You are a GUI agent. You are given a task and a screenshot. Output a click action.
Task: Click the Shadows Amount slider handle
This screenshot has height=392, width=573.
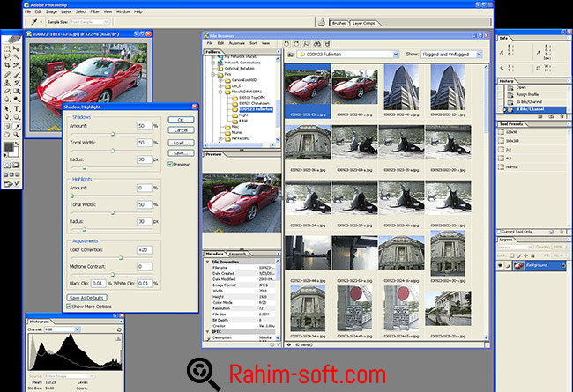[111, 135]
